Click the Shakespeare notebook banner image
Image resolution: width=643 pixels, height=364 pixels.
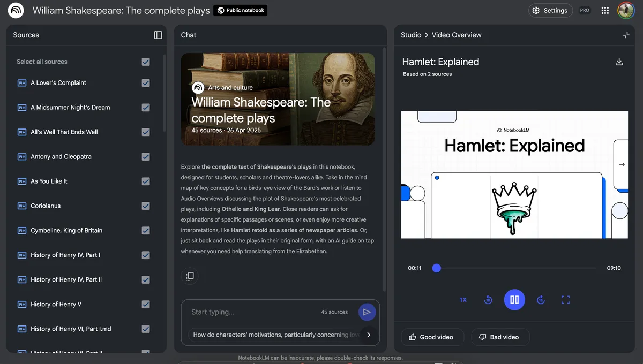tap(278, 99)
